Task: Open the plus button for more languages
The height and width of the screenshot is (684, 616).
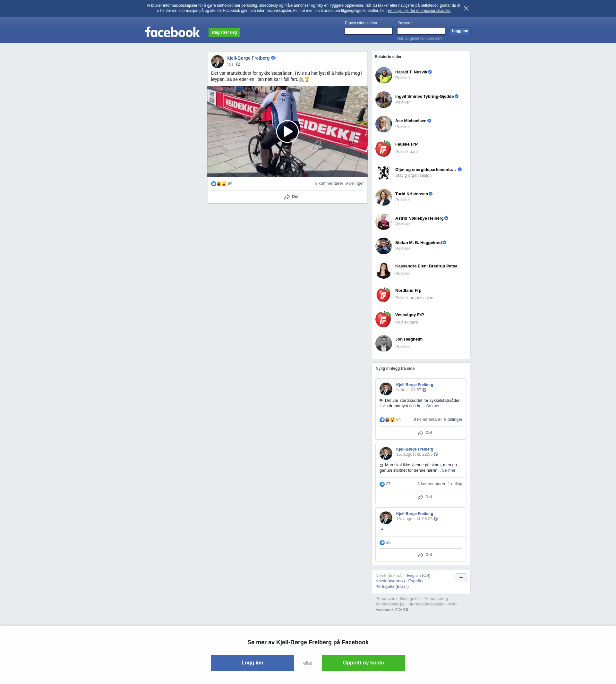Action: point(461,578)
